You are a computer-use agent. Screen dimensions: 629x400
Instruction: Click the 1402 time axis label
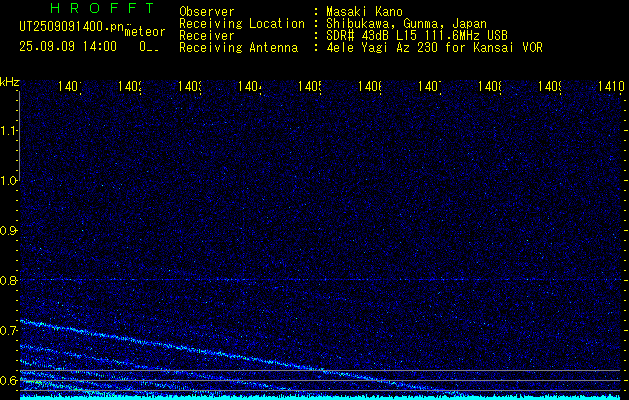pyautogui.click(x=130, y=86)
